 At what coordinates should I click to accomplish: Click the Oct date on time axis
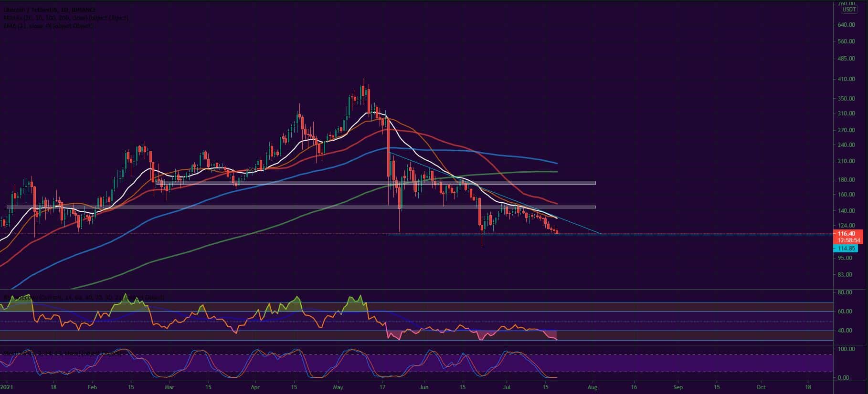(x=761, y=388)
